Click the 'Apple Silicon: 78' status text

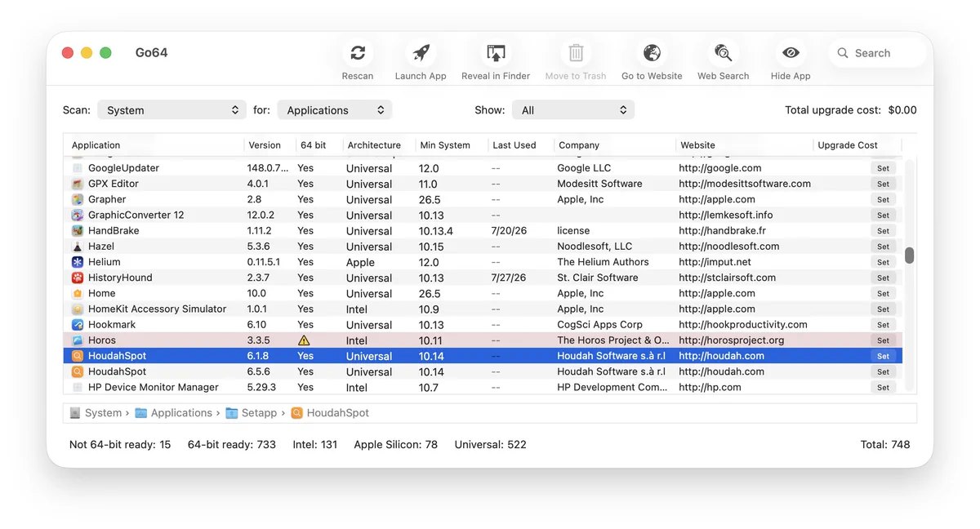point(395,445)
